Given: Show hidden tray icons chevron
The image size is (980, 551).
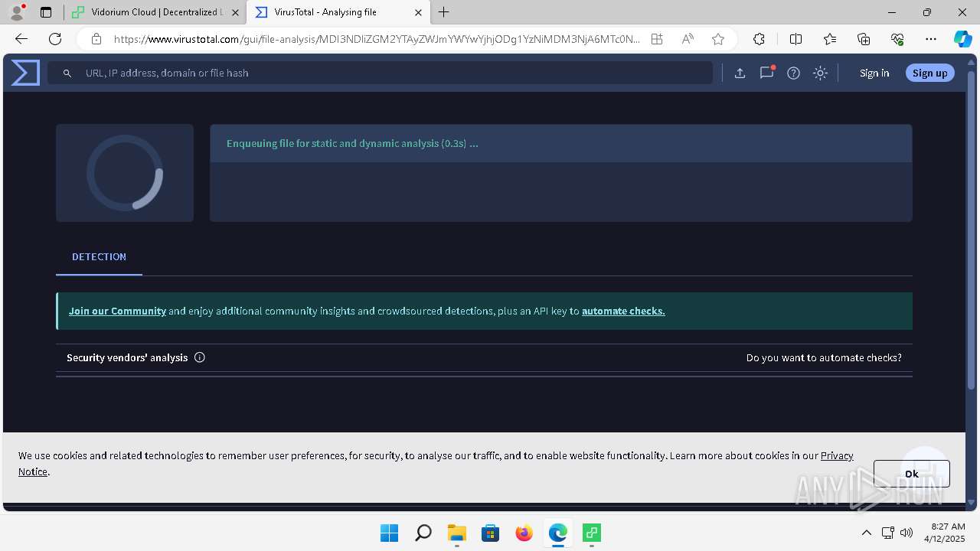Looking at the screenshot, I should coord(866,533).
